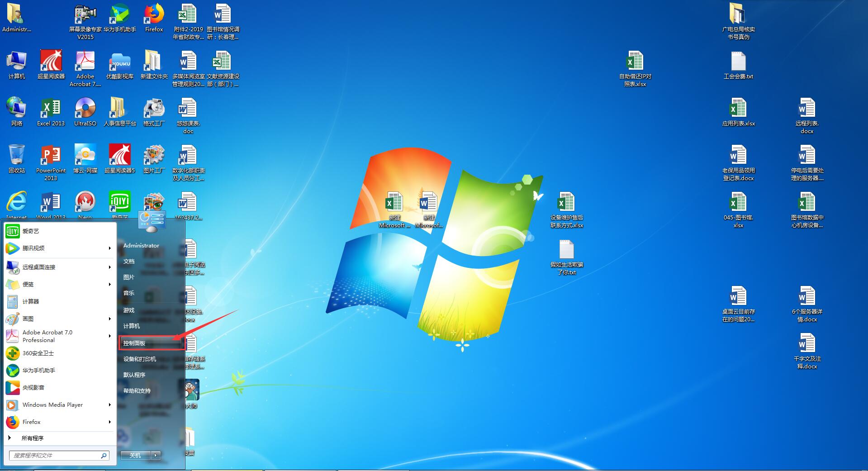Open 默认程序 from the Start menu
Viewport: 868px width, 471px height.
coord(152,375)
